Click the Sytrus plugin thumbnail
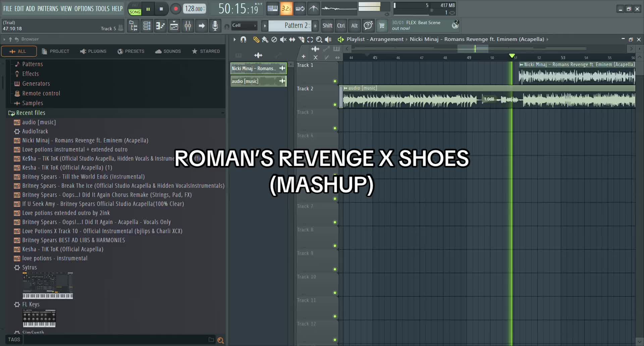The image size is (644, 346). tap(48, 285)
